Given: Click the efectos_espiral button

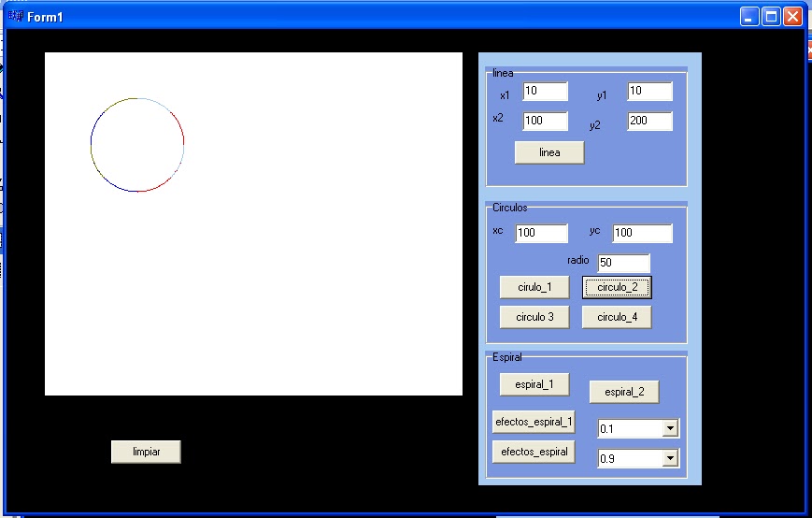Looking at the screenshot, I should click(534, 452).
